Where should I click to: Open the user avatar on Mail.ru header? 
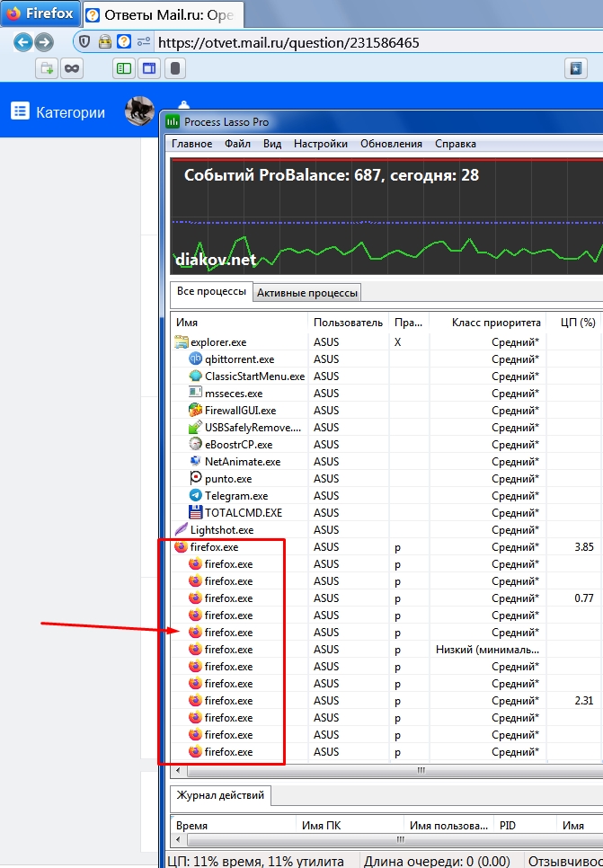[x=139, y=111]
